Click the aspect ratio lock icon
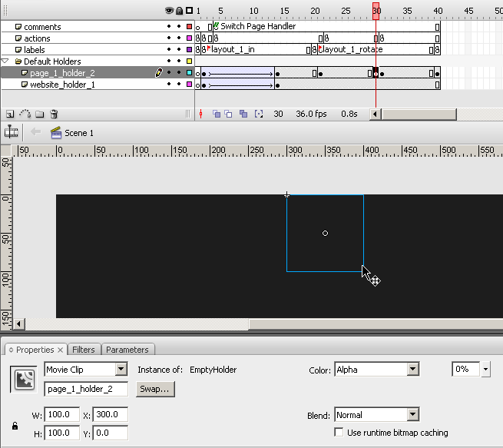The image size is (503, 448). 15,426
